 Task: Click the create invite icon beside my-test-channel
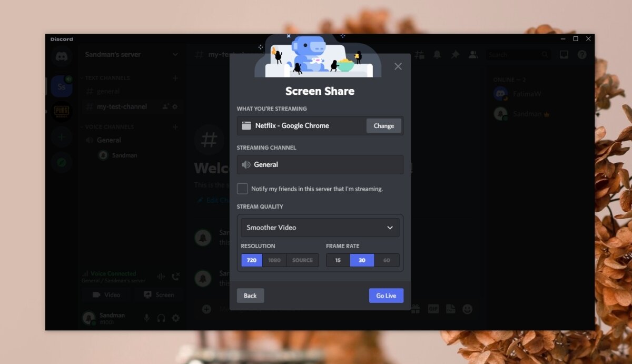pyautogui.click(x=166, y=106)
